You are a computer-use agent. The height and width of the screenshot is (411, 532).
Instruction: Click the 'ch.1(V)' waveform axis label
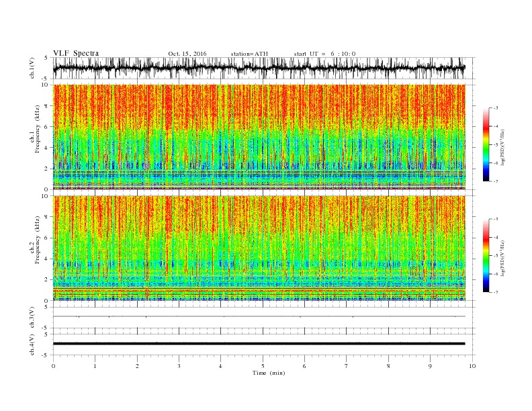pos(32,68)
